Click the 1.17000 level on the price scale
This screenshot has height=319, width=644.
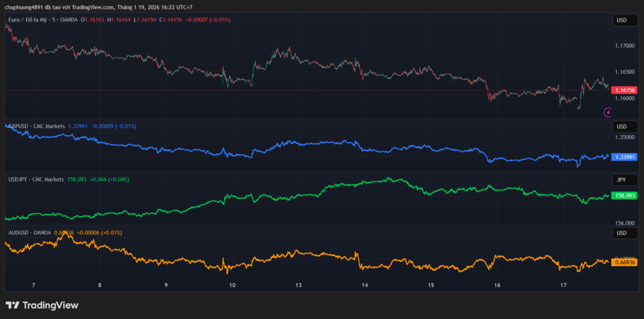coord(625,46)
